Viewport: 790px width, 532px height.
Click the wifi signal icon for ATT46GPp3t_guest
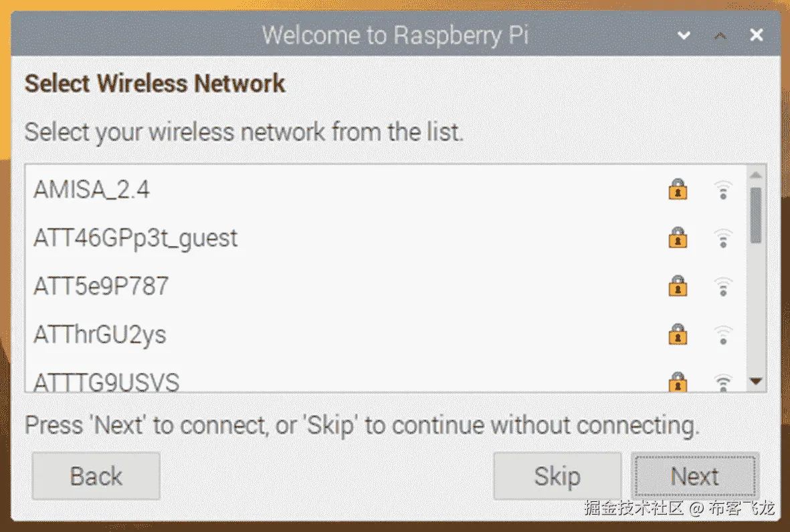coord(722,239)
